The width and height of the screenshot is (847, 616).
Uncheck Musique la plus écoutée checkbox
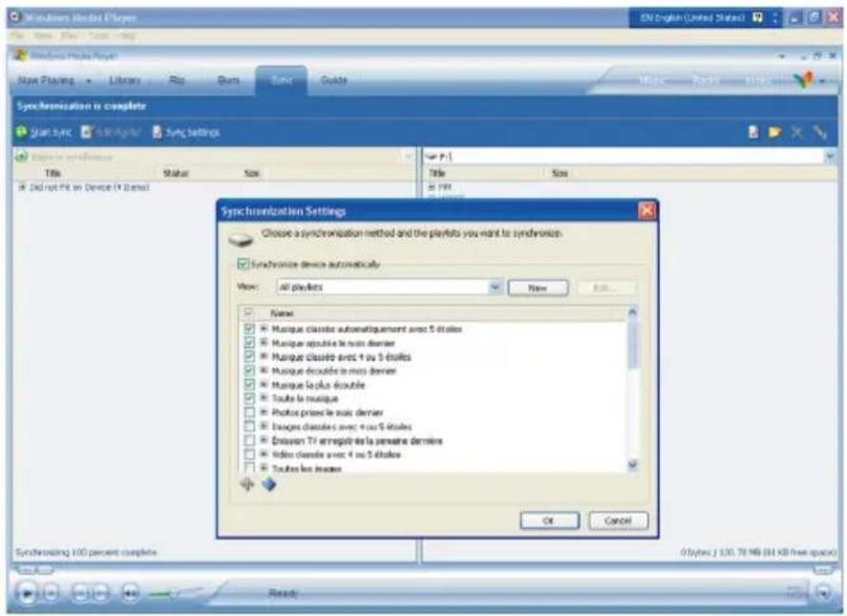249,385
